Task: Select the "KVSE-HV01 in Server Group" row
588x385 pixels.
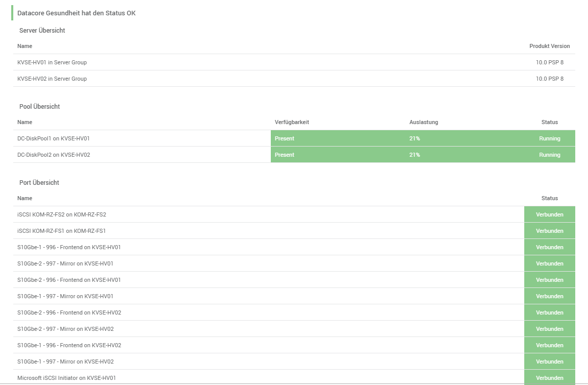Action: [52, 62]
